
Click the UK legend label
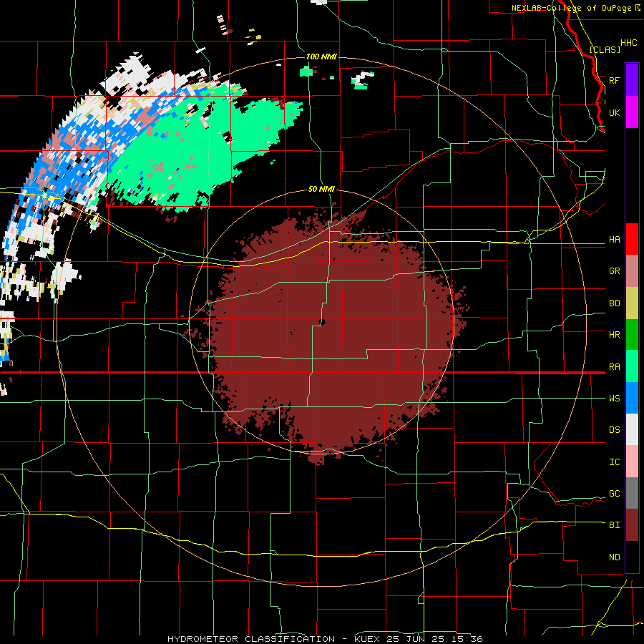point(615,112)
